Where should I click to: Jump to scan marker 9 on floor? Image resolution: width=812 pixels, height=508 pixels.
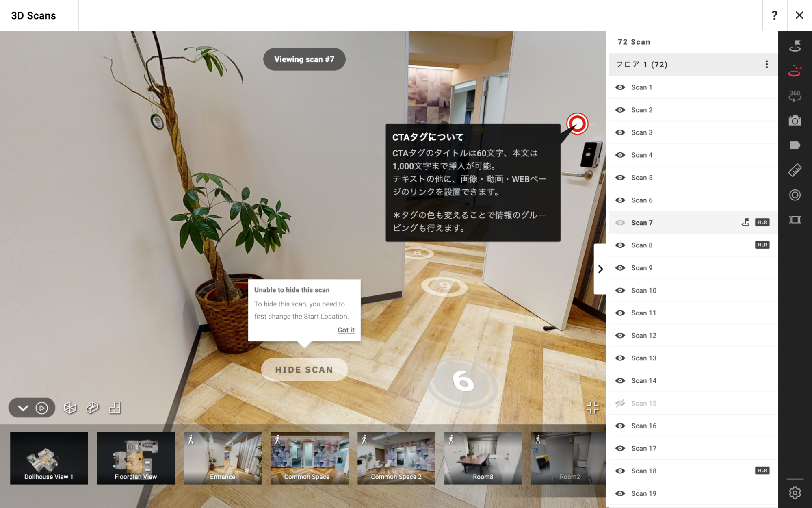[444, 286]
